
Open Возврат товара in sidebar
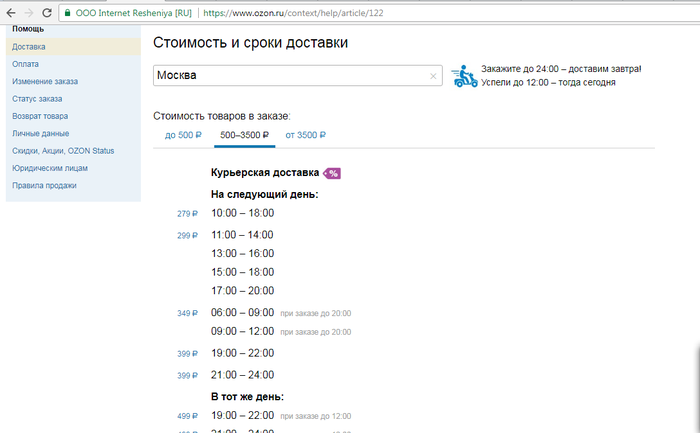40,117
